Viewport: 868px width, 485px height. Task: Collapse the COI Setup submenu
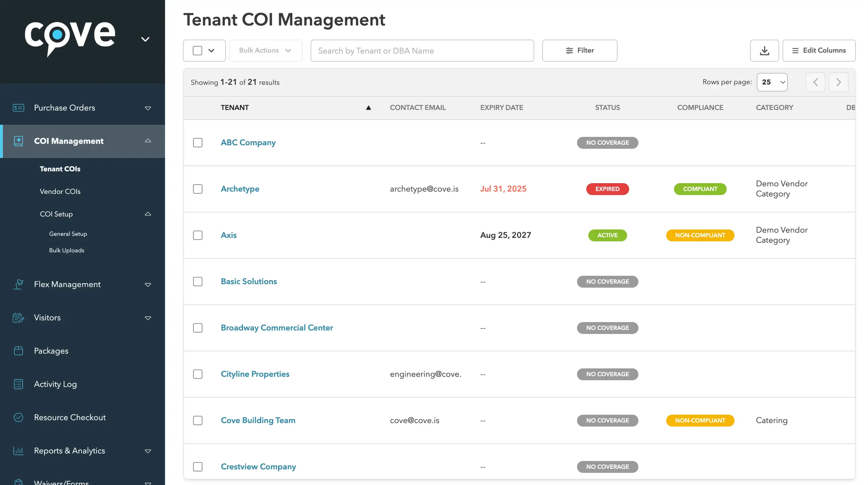coord(148,214)
